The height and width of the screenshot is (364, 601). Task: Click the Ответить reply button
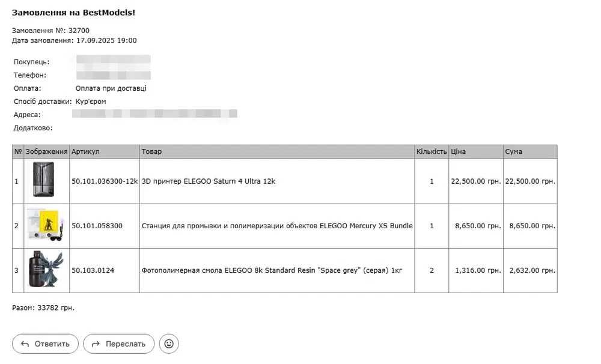click(45, 344)
